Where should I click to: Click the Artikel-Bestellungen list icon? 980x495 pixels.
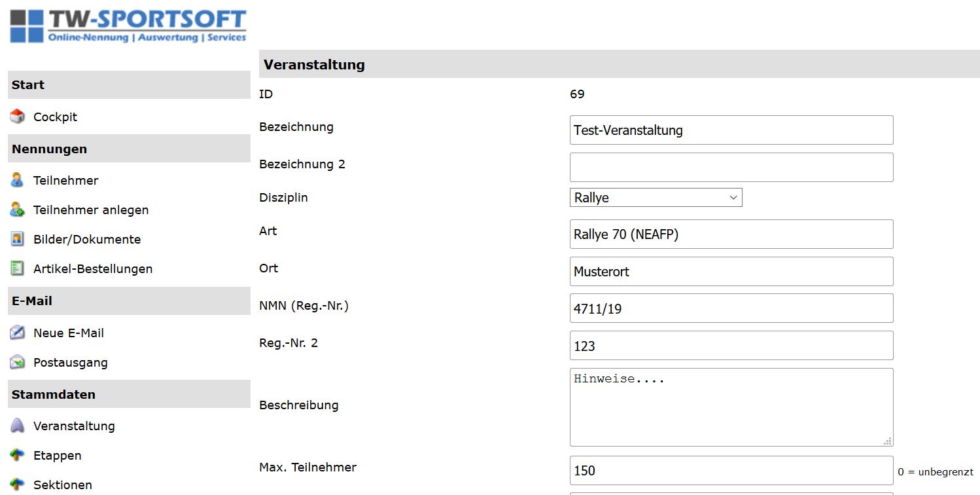18,268
